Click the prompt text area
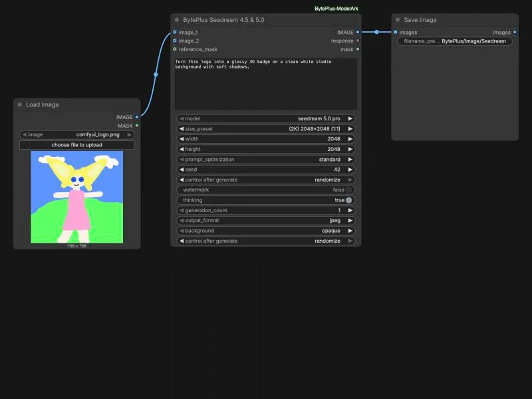 [265, 84]
